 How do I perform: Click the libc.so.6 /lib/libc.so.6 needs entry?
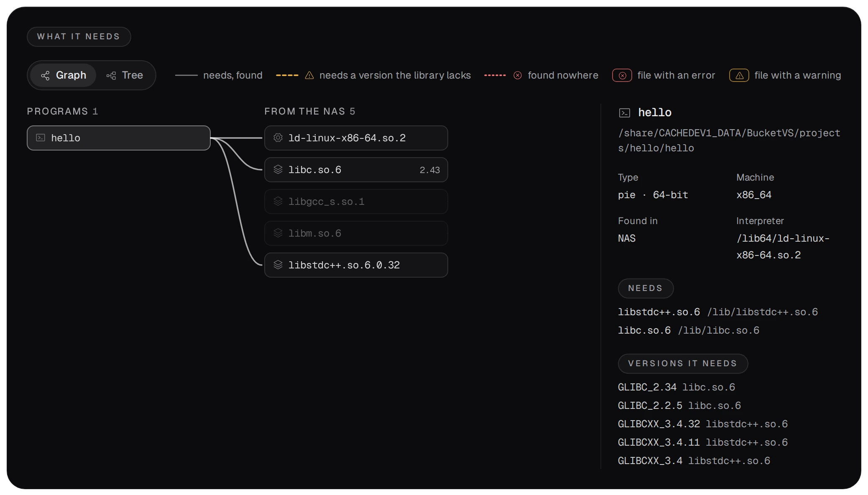pos(689,330)
